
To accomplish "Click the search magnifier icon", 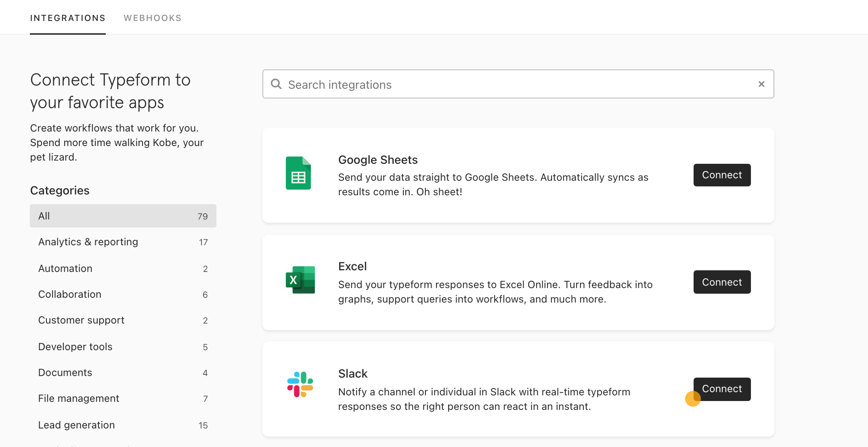I will (276, 84).
